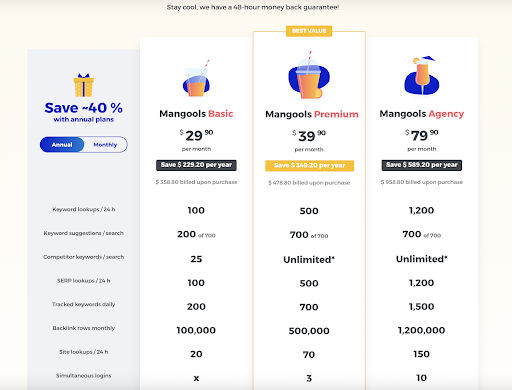This screenshot has height=390, width=512.
Task: Click the $29.90 Basic price
Action: (x=196, y=135)
